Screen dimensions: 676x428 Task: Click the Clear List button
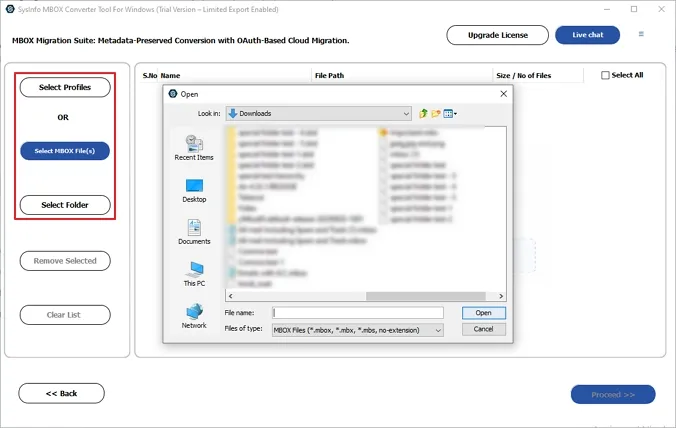(x=65, y=315)
